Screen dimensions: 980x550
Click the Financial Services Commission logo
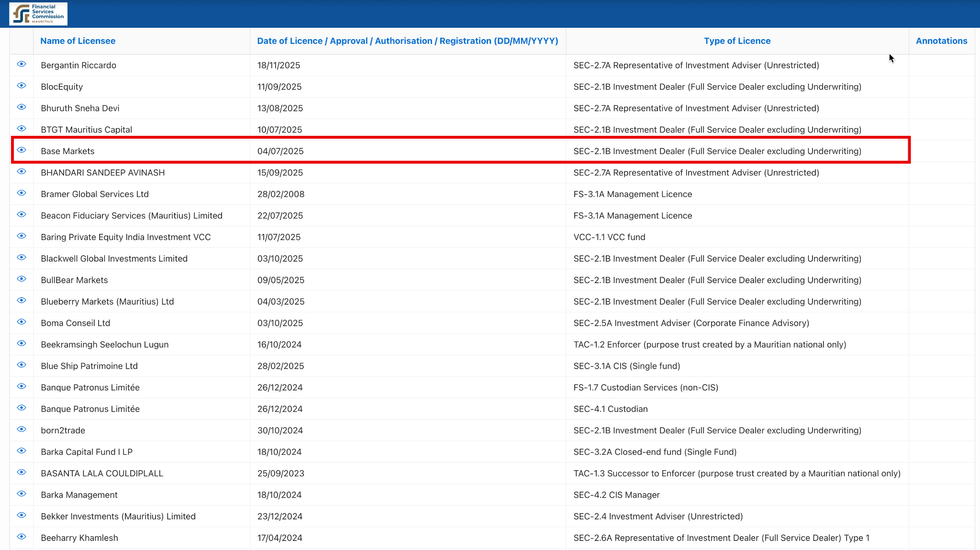pyautogui.click(x=38, y=14)
